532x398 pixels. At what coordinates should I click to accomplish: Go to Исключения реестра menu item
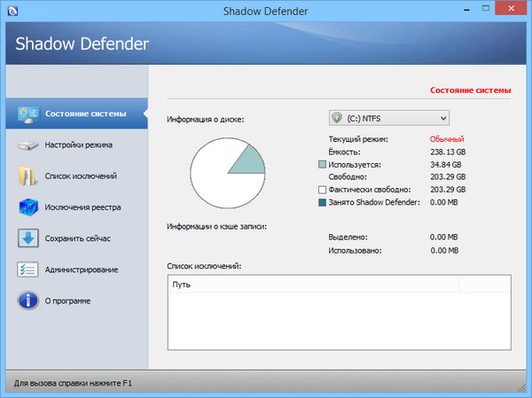[82, 207]
